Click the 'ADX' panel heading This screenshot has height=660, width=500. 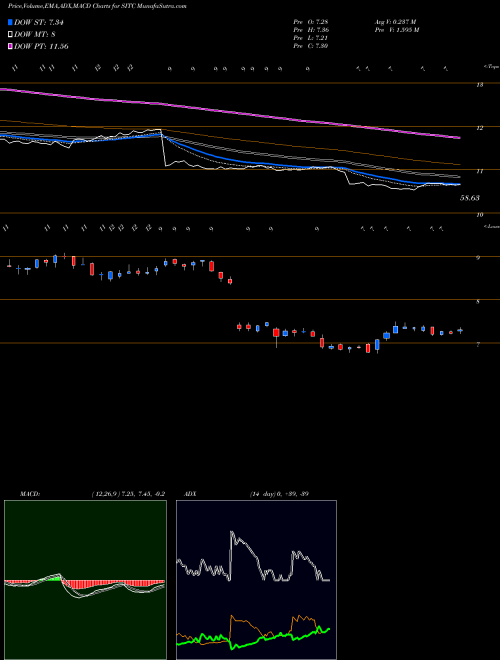coord(190,494)
